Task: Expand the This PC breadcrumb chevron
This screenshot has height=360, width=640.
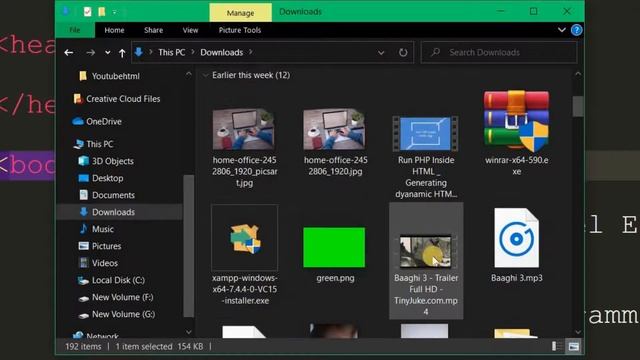Action: tap(192, 52)
